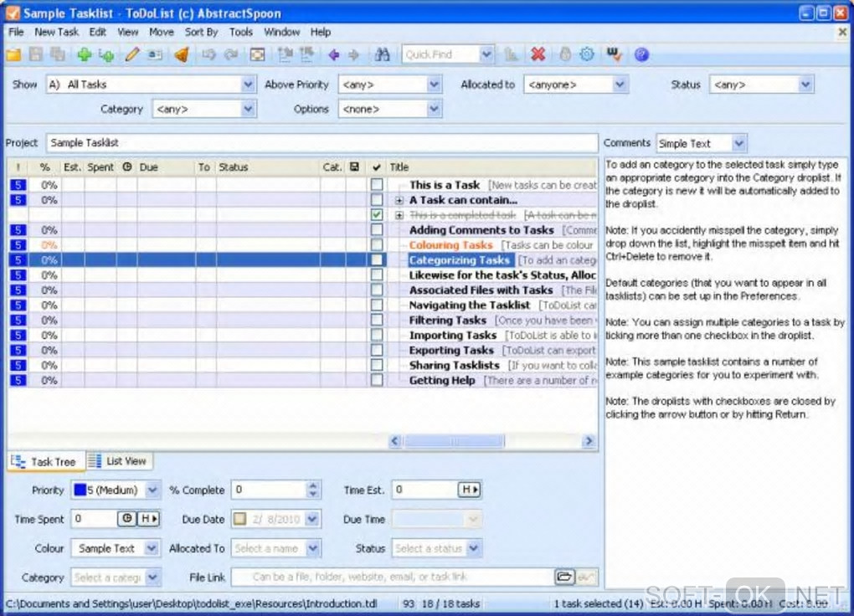Open the Above Priority dropdown
This screenshot has height=616, width=854.
coord(434,85)
